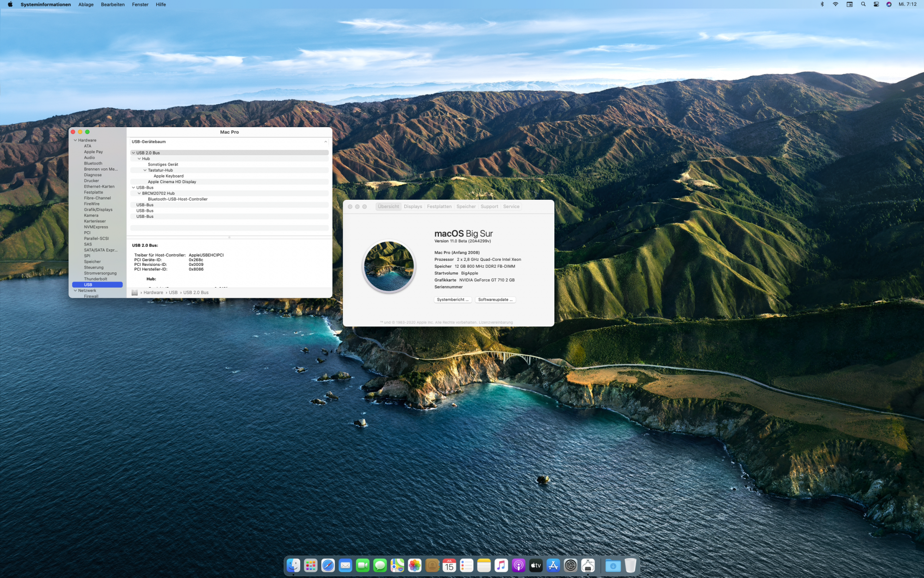
Task: Click the Bluetooth menu bar icon
Action: click(x=822, y=4)
